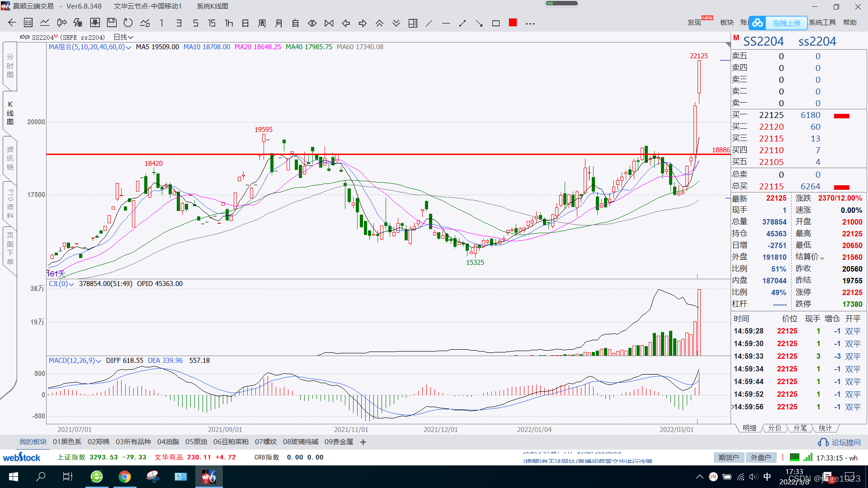Open the 论坛提问 link
The height and width of the screenshot is (488, 868).
840,442
